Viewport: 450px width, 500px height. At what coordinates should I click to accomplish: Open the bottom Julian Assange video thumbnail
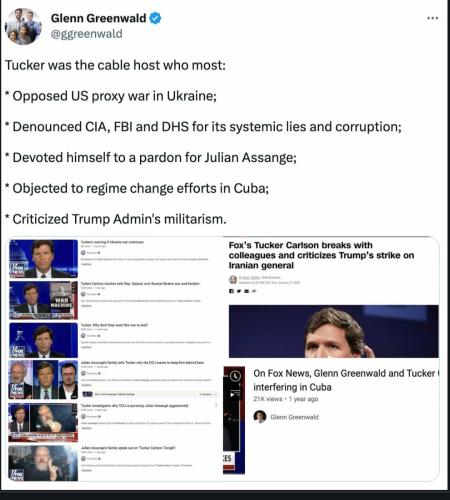coord(43,463)
